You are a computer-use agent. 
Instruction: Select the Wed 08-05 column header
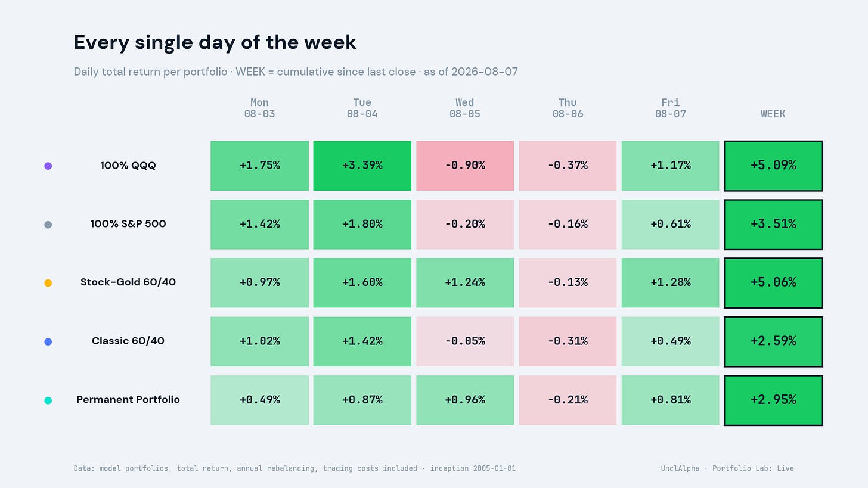465,108
